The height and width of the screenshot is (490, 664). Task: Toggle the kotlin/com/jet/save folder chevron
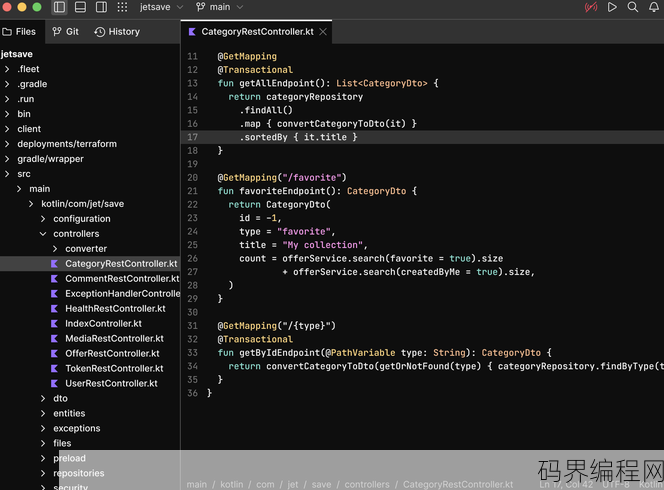tap(31, 204)
